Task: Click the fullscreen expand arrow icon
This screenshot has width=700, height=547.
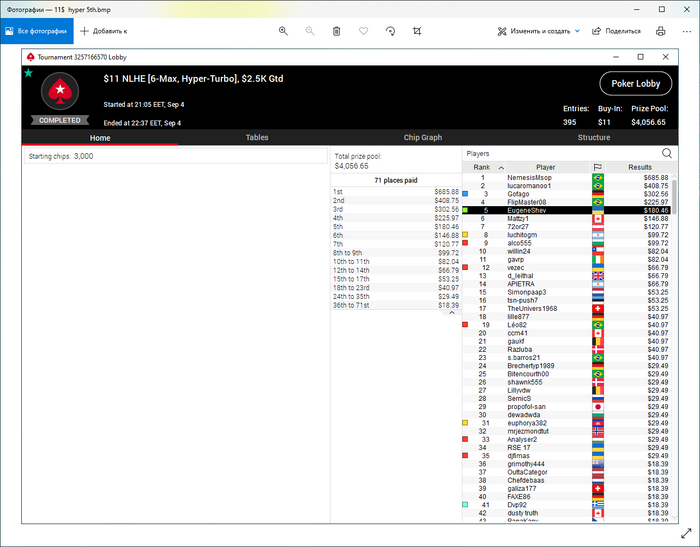Action: (686, 533)
